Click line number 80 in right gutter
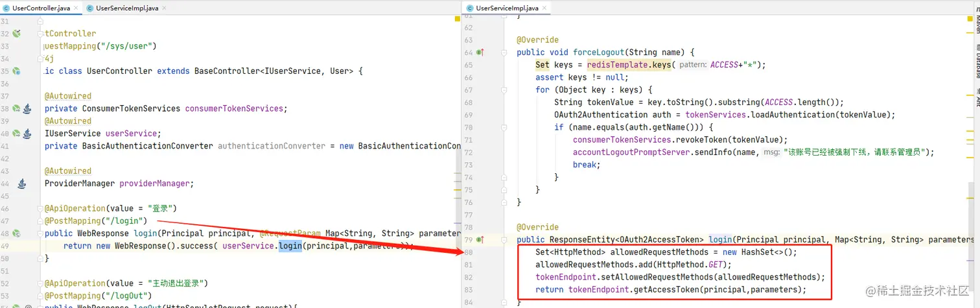This screenshot has height=308, width=980. (470, 252)
